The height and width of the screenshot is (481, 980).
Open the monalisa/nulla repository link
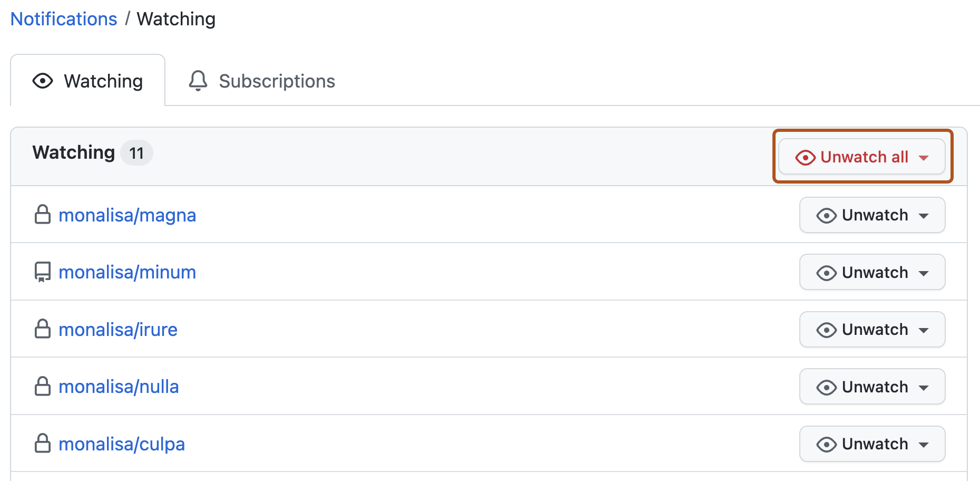pyautogui.click(x=119, y=387)
